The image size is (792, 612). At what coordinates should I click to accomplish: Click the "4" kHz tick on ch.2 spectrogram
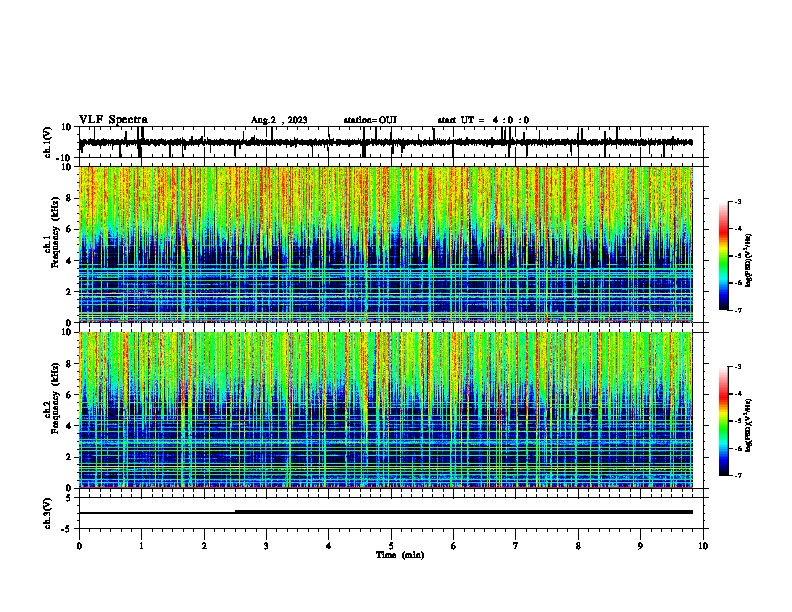(69, 426)
